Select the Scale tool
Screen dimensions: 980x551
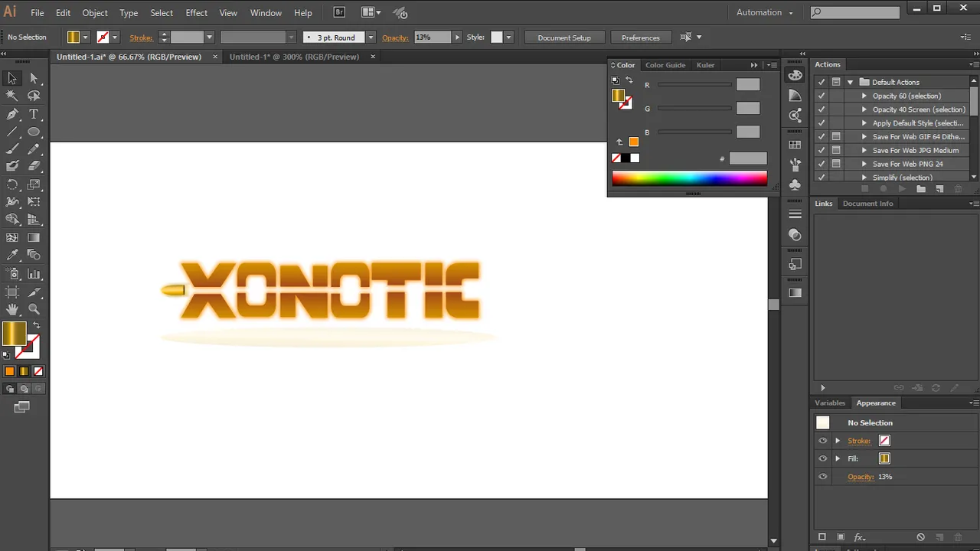click(34, 184)
